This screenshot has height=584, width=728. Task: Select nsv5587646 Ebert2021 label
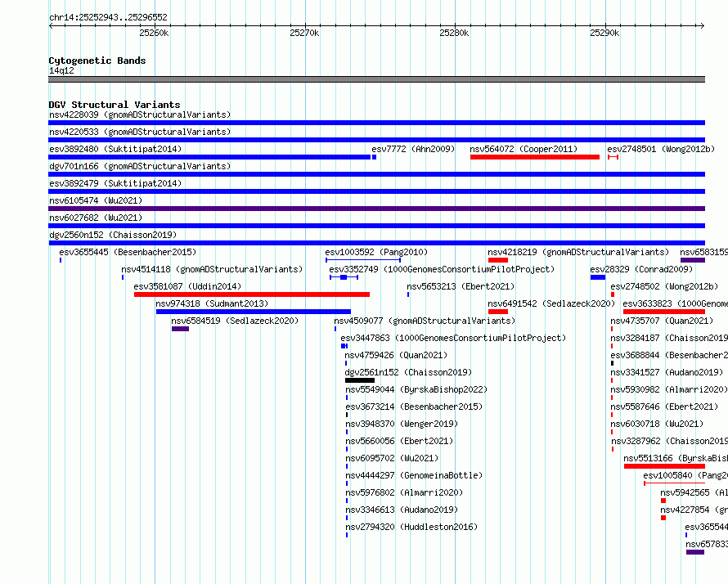[x=664, y=407]
